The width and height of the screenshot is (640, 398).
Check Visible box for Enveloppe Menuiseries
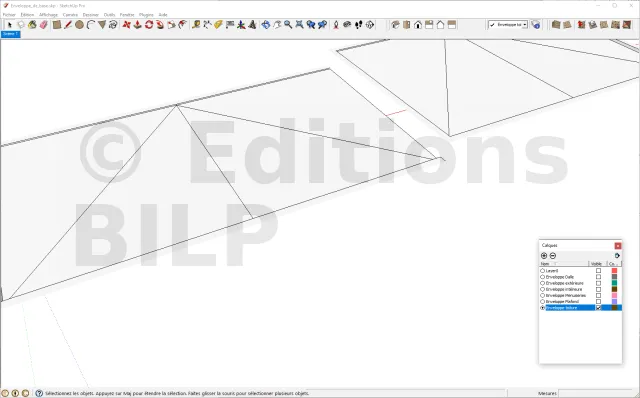[598, 295]
